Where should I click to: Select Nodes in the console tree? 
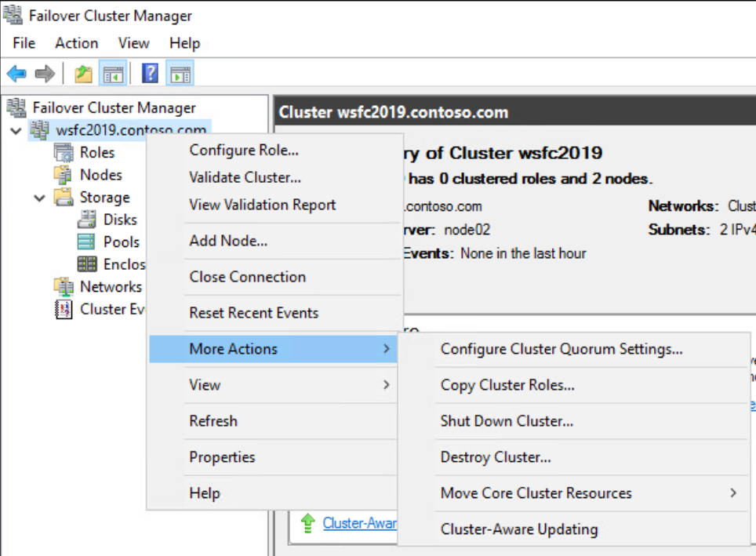pyautogui.click(x=100, y=175)
